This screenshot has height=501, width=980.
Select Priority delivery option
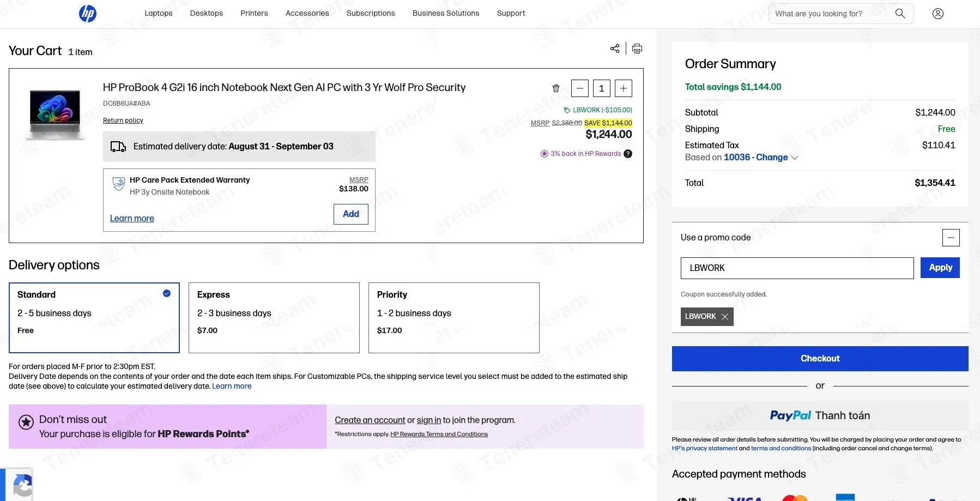coord(454,318)
